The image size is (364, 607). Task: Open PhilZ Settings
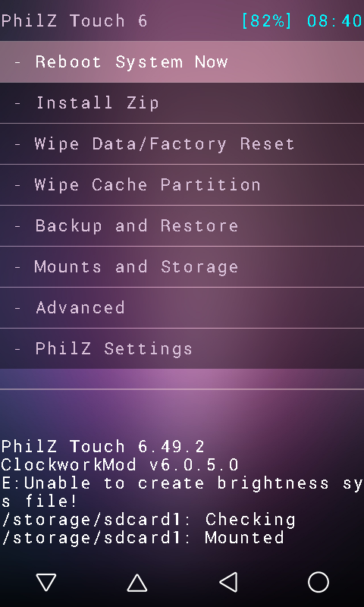182,349
